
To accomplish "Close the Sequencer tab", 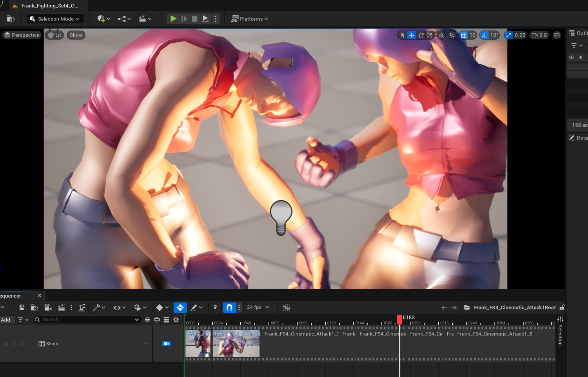I will [39, 295].
